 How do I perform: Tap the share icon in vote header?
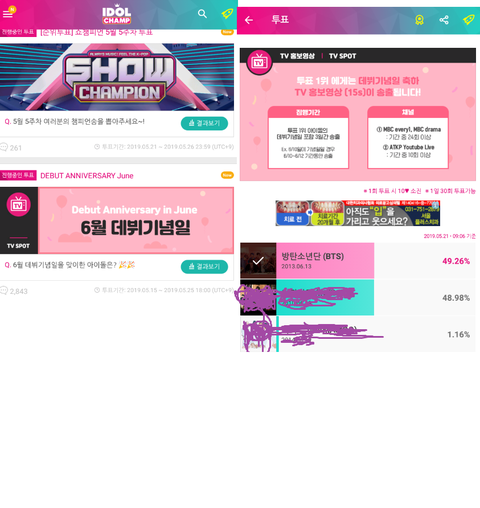(444, 20)
